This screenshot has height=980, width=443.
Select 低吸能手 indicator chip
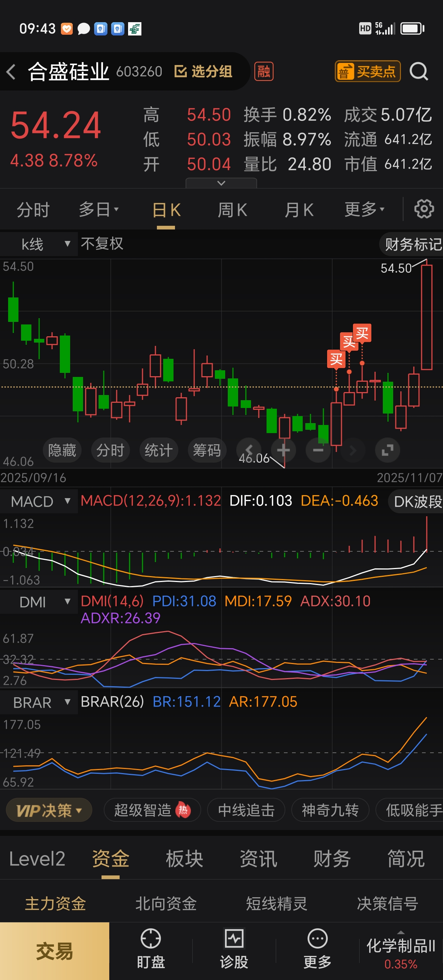click(410, 810)
